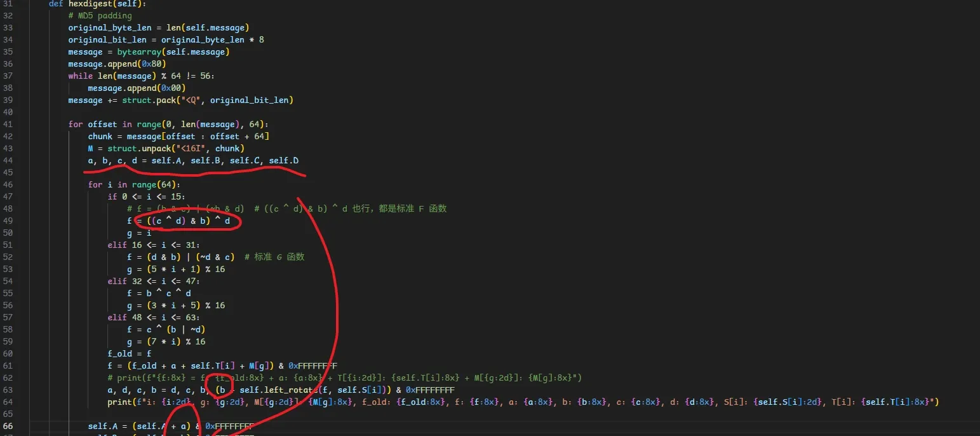The image size is (980, 436).
Task: Click "g = (7 * i) % 16" line
Action: [166, 341]
